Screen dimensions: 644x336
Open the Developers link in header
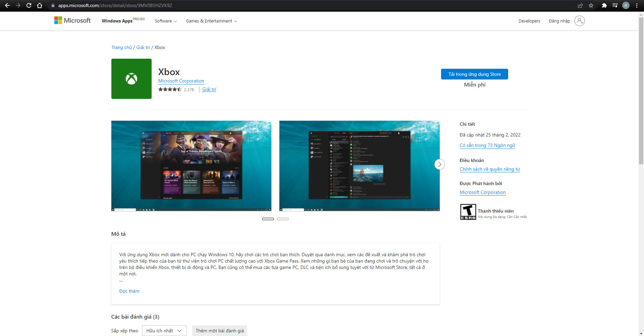529,21
